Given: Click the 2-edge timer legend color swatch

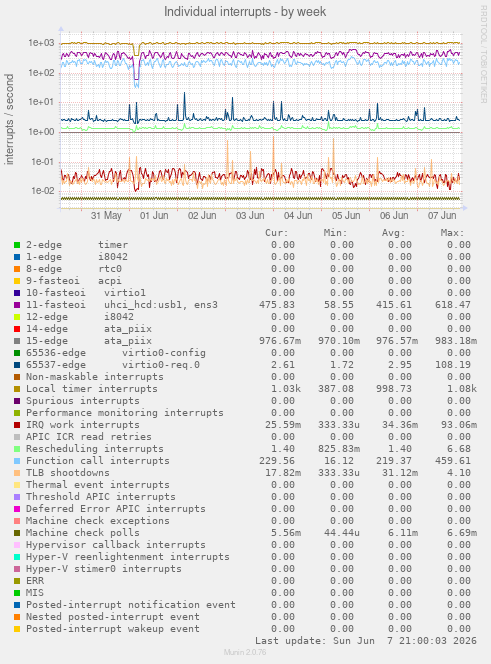Looking at the screenshot, I should click(x=17, y=245).
